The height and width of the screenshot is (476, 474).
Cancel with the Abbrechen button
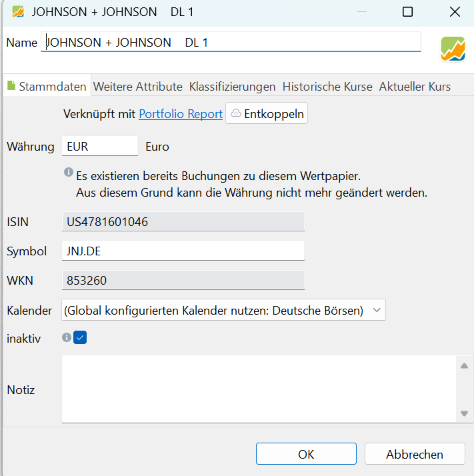(415, 454)
